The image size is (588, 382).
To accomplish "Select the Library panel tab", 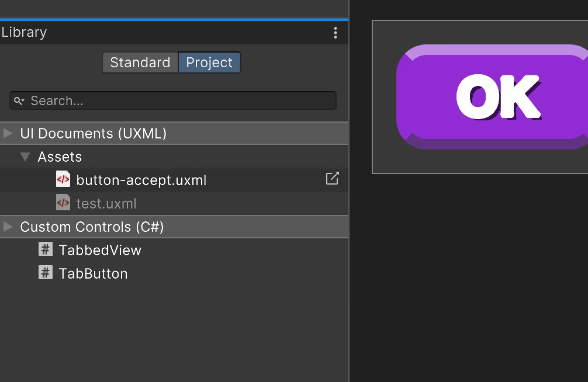I will pyautogui.click(x=25, y=33).
